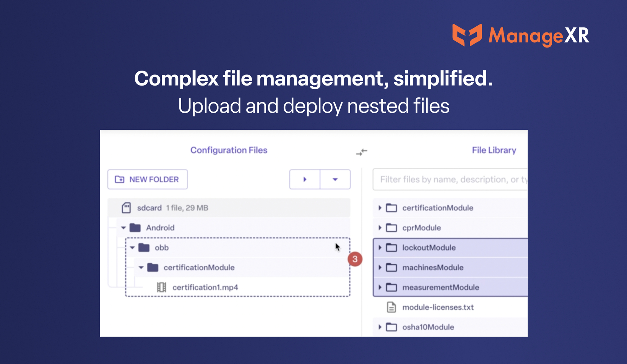Focus the Filter files search field
Image resolution: width=627 pixels, height=364 pixels.
(x=450, y=180)
